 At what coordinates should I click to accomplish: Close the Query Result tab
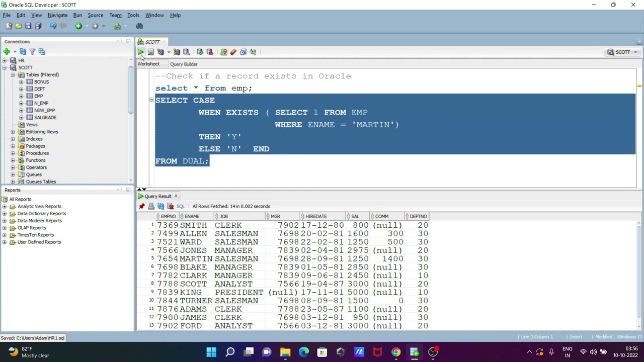[176, 196]
